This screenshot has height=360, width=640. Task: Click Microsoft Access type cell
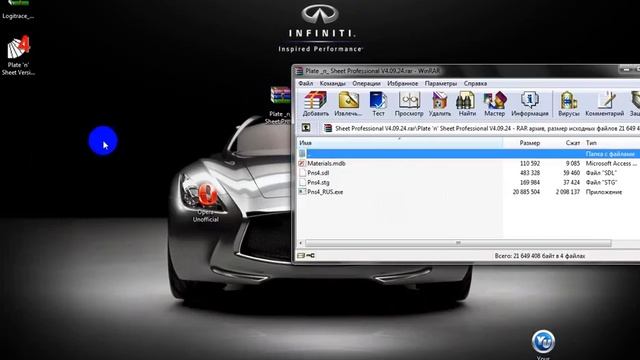coord(611,163)
